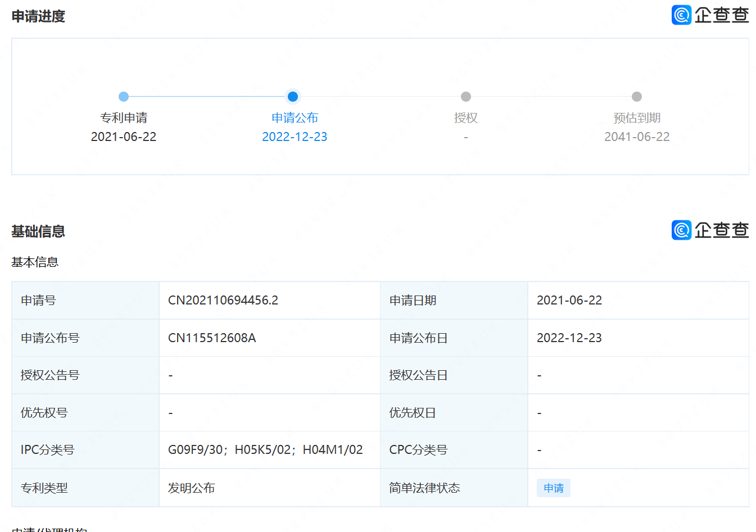Click the 申请公布 stage label
Screen dimensions: 756x532
[x=295, y=118]
